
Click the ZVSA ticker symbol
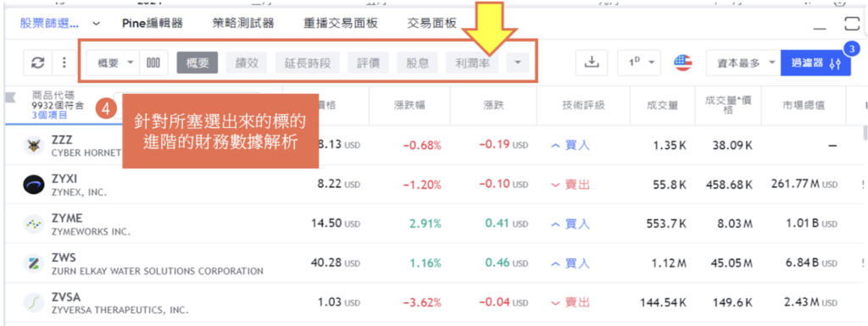(x=65, y=296)
